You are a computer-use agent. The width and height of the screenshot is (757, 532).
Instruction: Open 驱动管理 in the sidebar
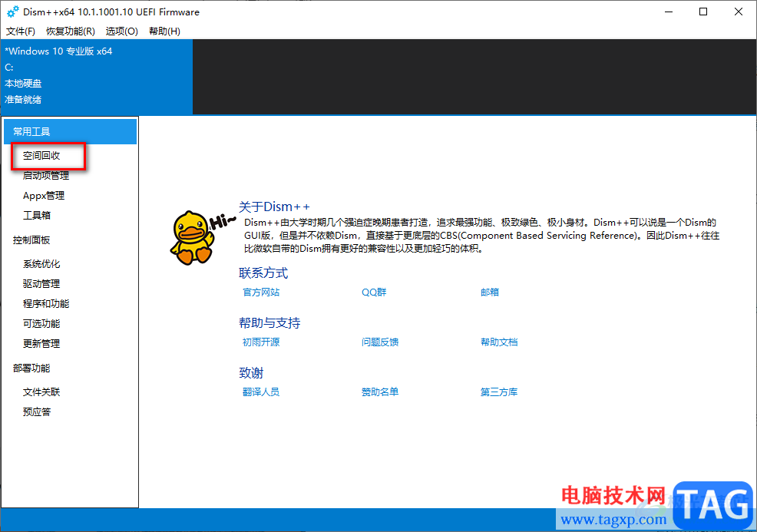[x=41, y=283]
